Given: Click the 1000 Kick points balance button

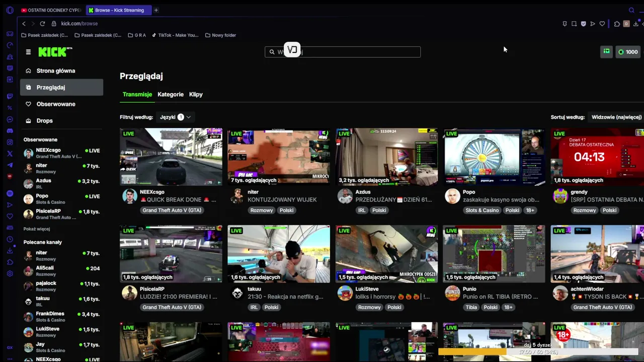Looking at the screenshot, I should pyautogui.click(x=628, y=52).
